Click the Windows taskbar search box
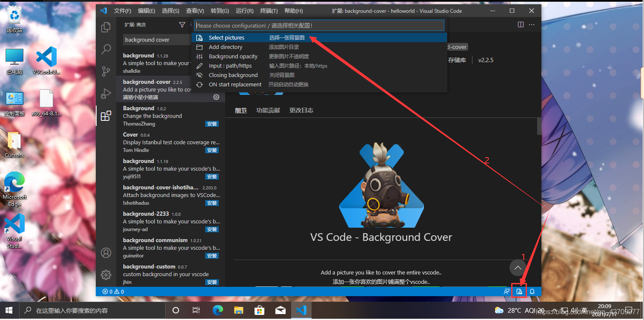The width and height of the screenshot is (644, 320). pyautogui.click(x=92, y=310)
